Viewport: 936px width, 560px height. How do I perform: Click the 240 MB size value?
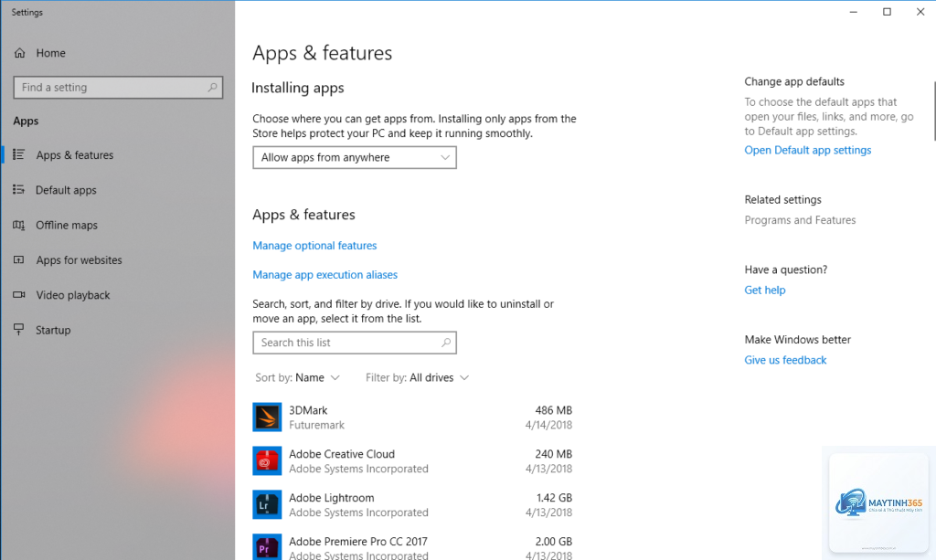[553, 454]
